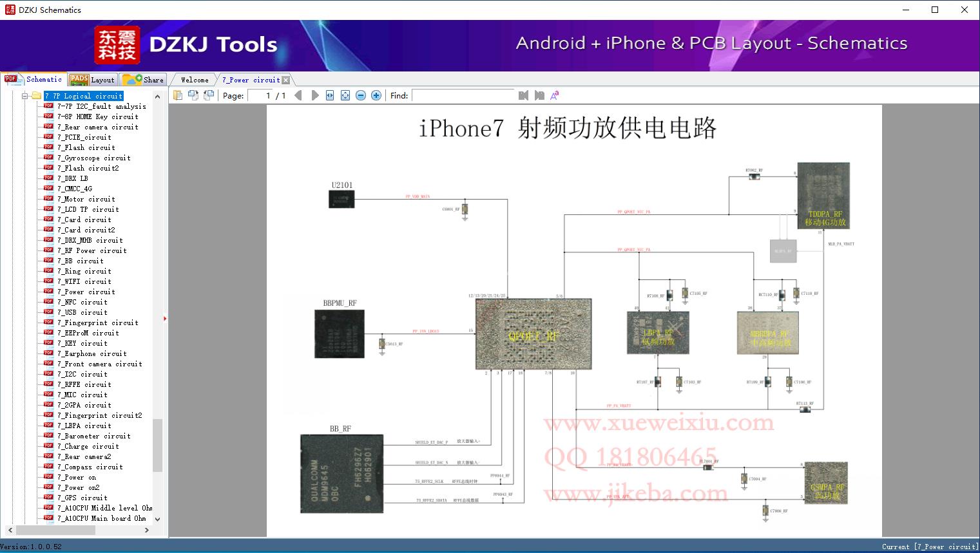Click the PDF icon beside 7_GPS circuit
This screenshot has width=980, height=553.
[x=48, y=497]
